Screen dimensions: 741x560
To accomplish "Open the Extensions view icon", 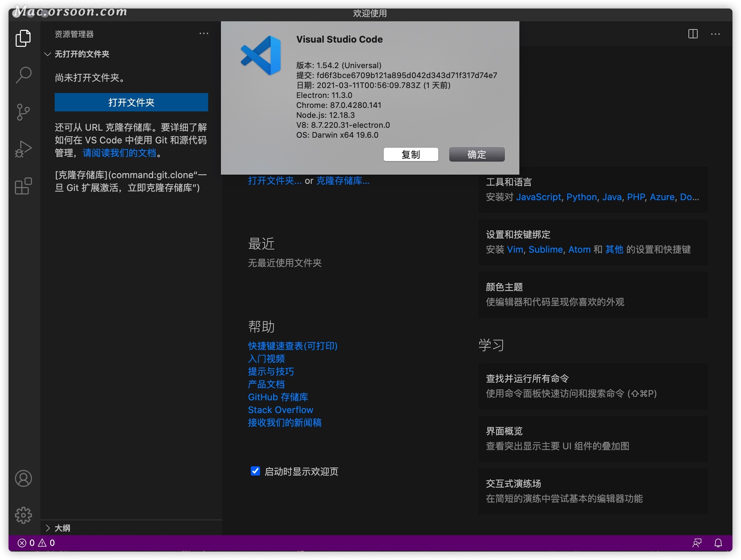I will point(23,186).
